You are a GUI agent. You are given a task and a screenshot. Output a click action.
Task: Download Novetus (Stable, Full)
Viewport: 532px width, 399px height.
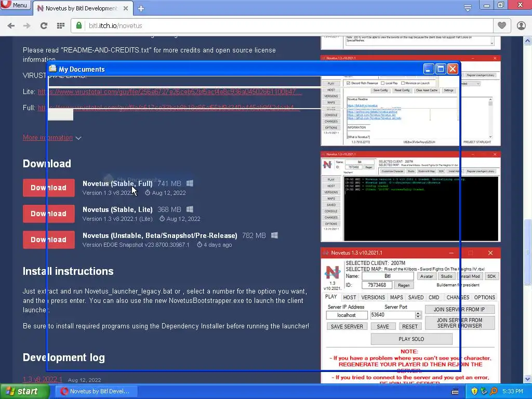point(49,188)
